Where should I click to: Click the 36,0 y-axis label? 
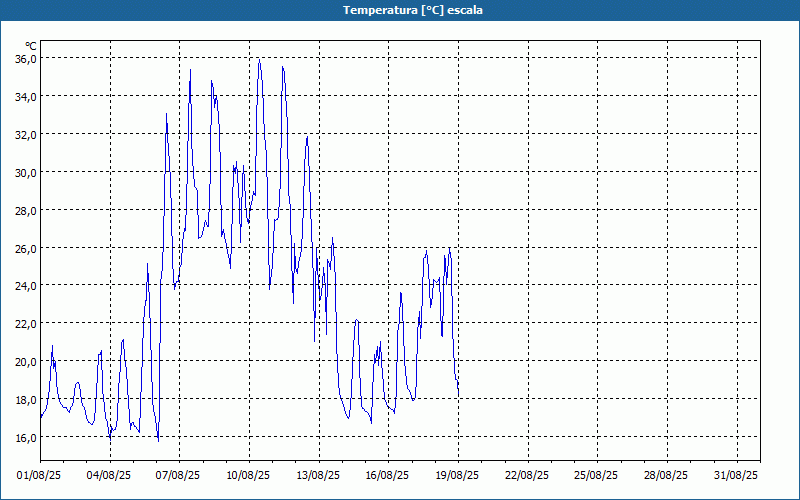(x=26, y=59)
